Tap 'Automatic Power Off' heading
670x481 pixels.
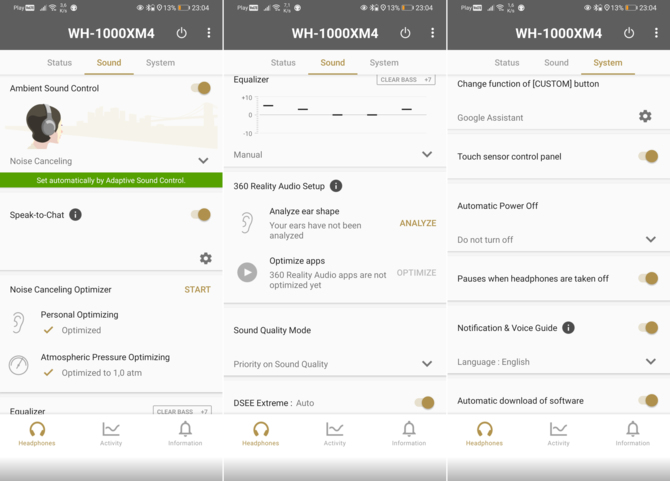click(x=497, y=206)
